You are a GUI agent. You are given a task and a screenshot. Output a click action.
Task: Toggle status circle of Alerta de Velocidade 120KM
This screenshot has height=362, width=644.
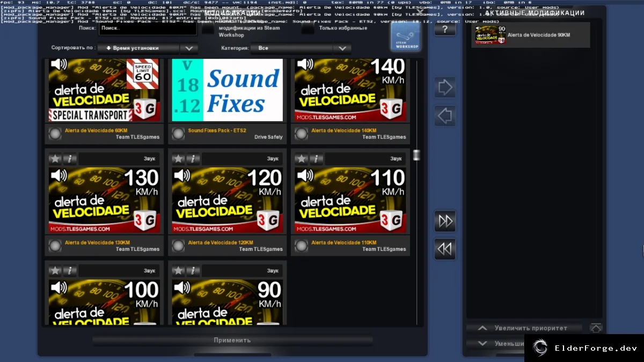click(178, 246)
